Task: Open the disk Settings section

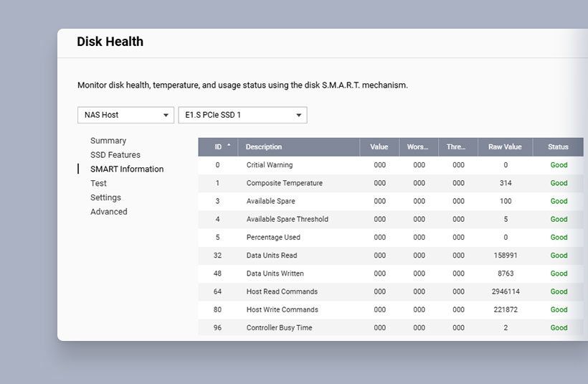Action: coord(105,197)
